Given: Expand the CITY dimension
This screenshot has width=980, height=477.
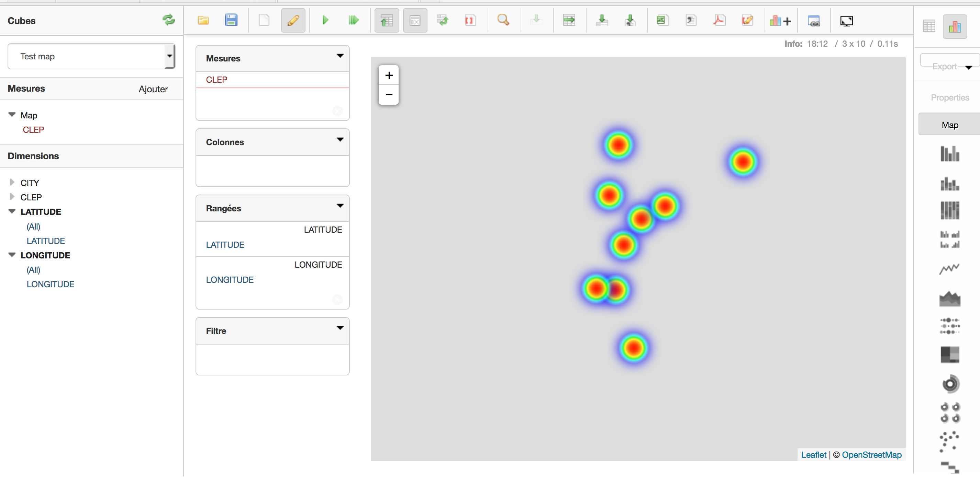Looking at the screenshot, I should [x=12, y=183].
